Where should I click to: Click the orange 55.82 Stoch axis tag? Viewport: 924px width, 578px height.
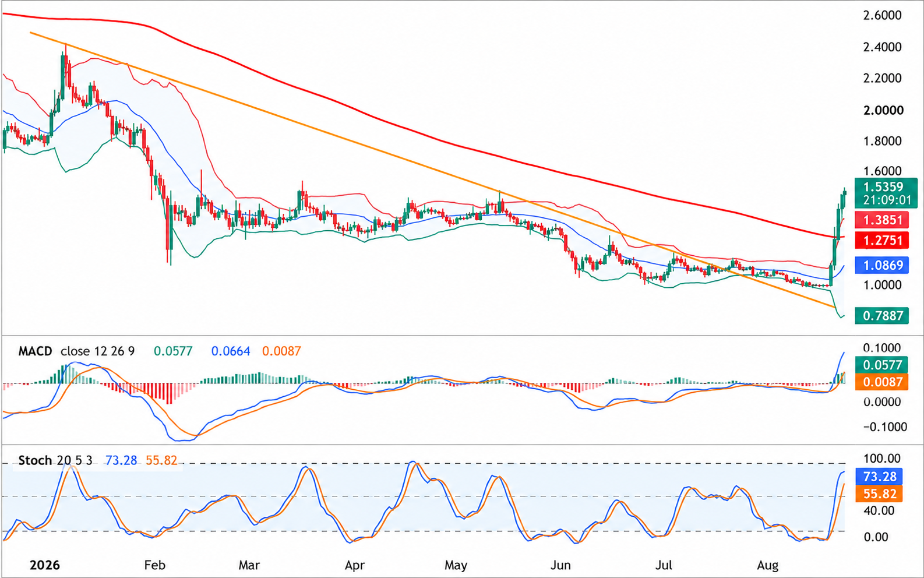[x=880, y=494]
